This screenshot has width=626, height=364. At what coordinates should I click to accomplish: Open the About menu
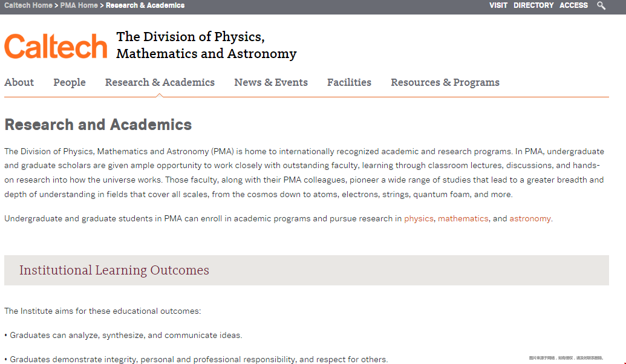pyautogui.click(x=19, y=82)
